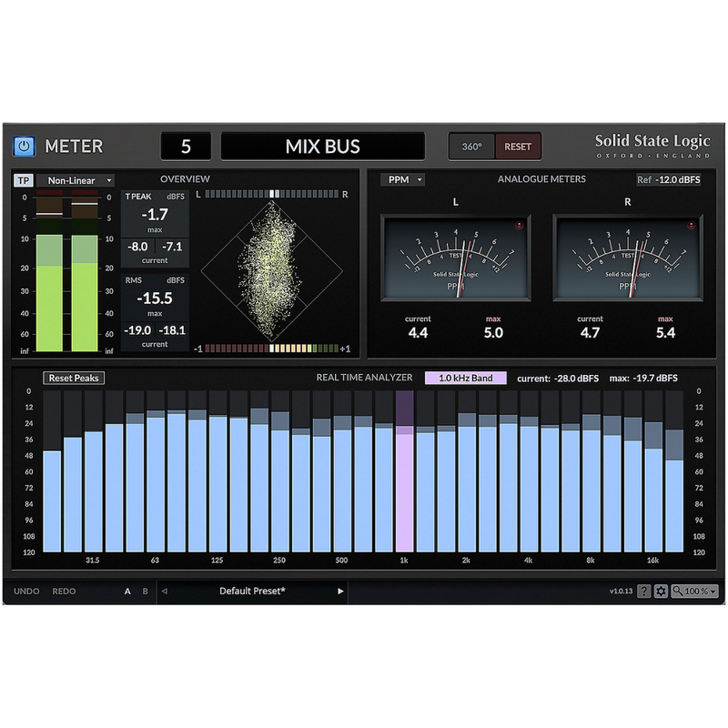Click the right VU meter peak LED
Screen dimensions: 728x728
(x=692, y=225)
